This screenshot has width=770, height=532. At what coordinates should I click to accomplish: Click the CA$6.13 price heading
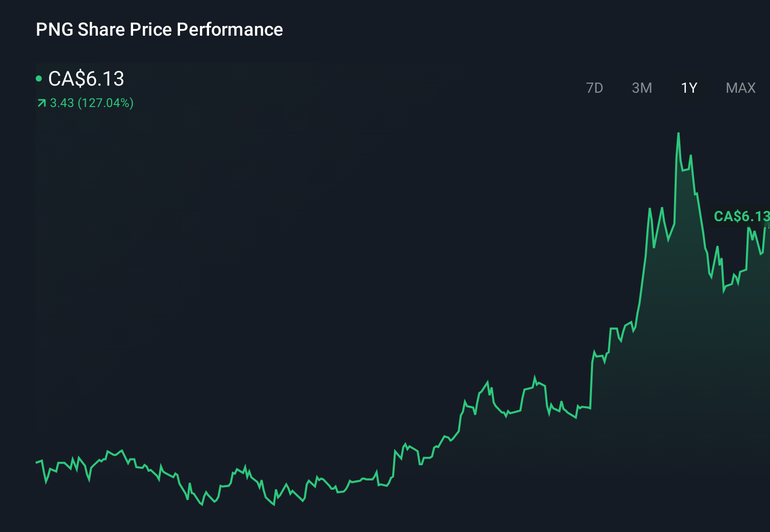click(x=85, y=79)
